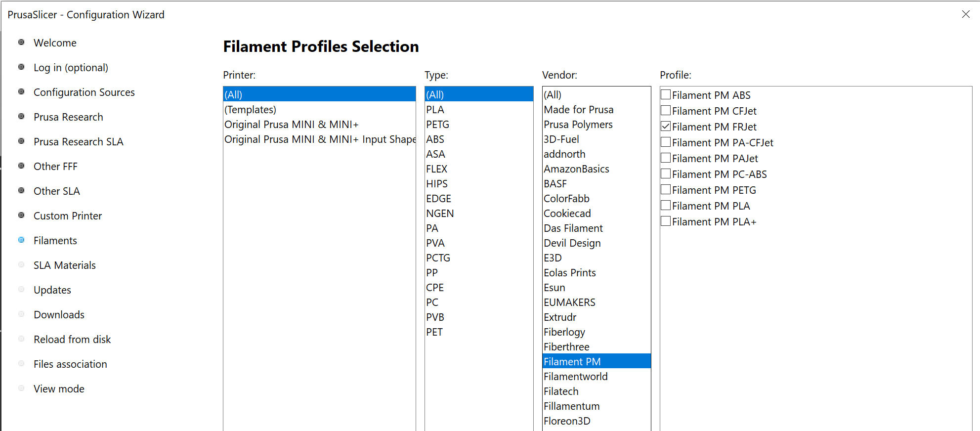Filter by PETG filament type
The width and height of the screenshot is (980, 431).
click(x=479, y=124)
